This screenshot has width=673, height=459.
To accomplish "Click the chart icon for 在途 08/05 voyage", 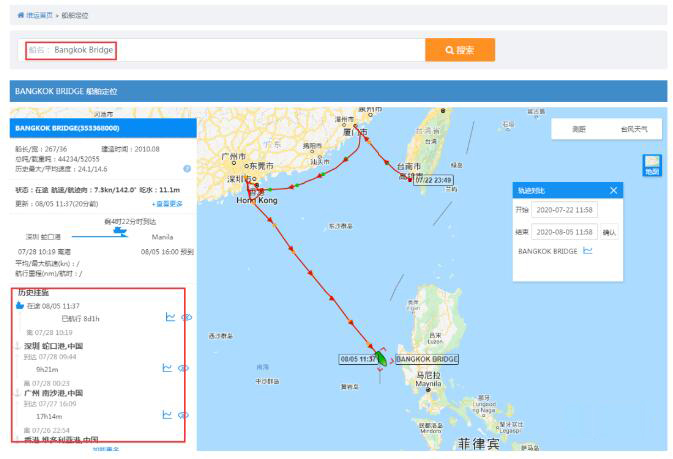I will click(170, 317).
